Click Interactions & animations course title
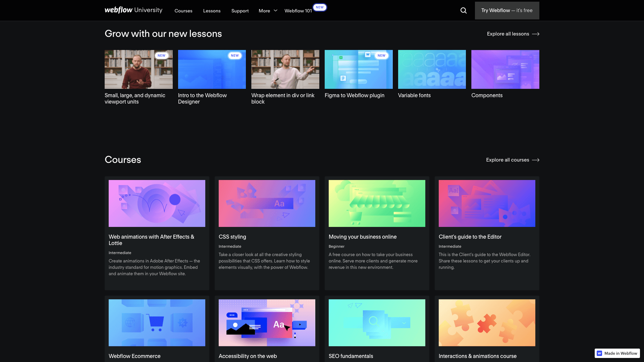 pos(478,356)
